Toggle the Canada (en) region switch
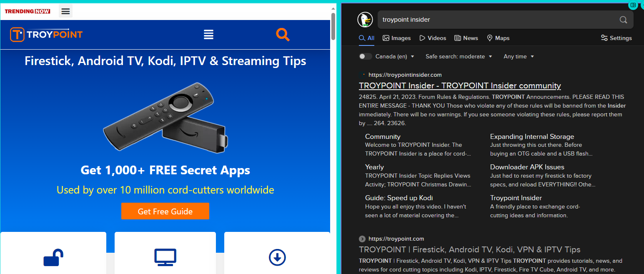The height and width of the screenshot is (274, 644). click(365, 56)
